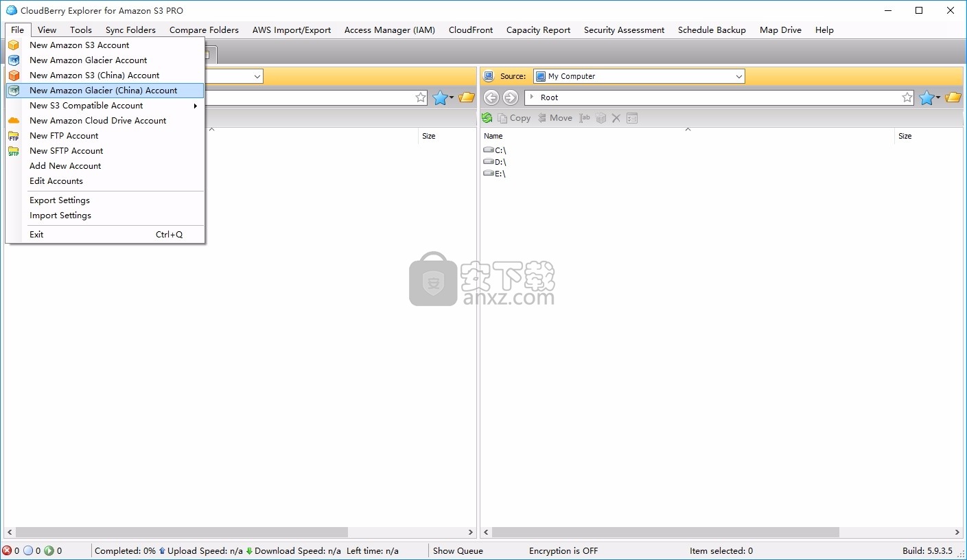This screenshot has height=560, width=967.
Task: Close the File menu
Action: (18, 30)
